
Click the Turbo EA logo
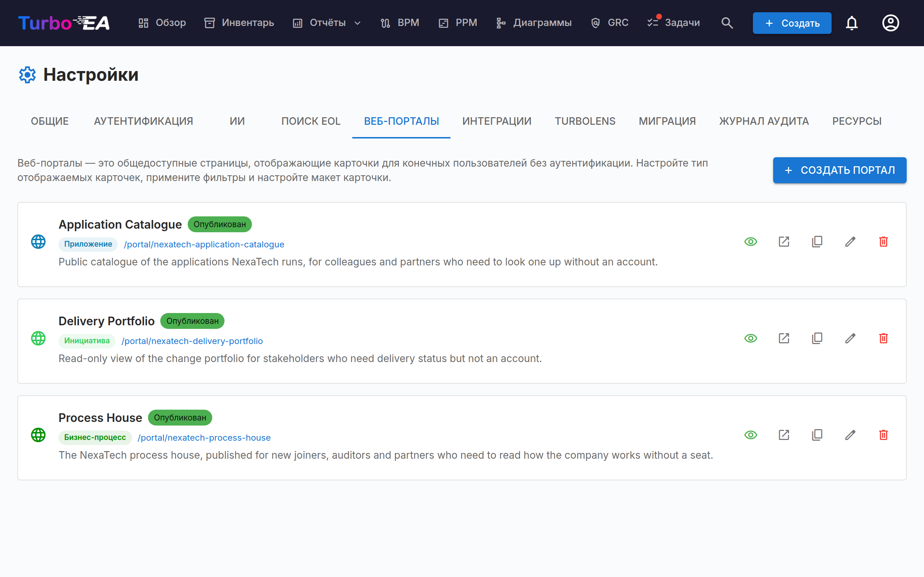[64, 23]
